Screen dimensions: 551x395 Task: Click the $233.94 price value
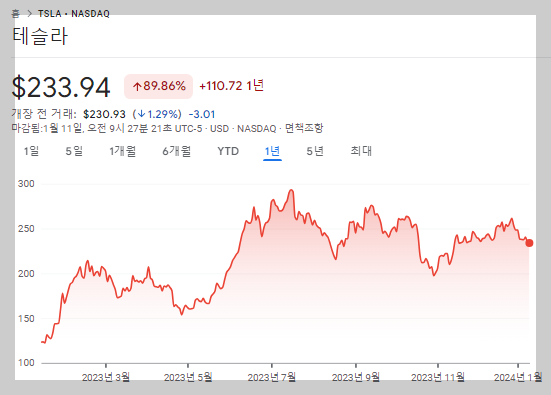point(61,87)
